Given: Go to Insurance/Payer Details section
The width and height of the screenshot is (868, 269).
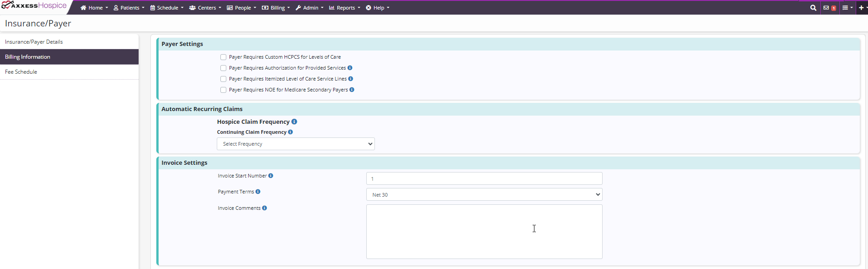Looking at the screenshot, I should (x=34, y=42).
